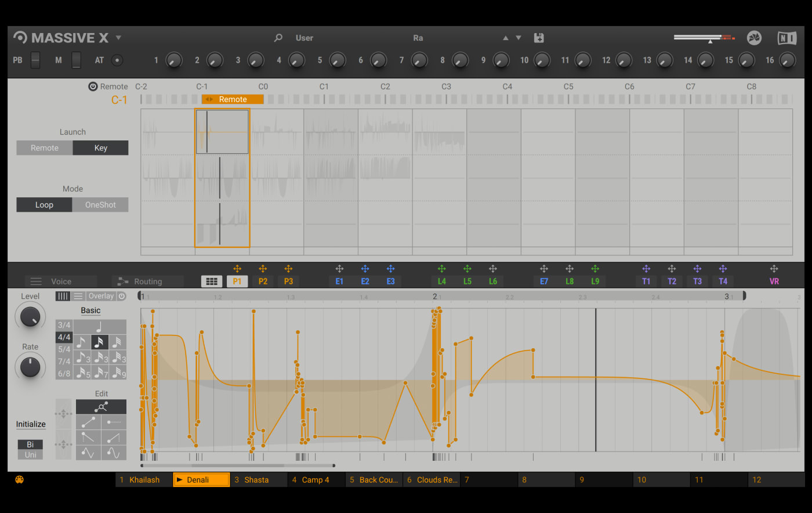Click the Routing panel icon
Image resolution: width=812 pixels, height=513 pixels.
coord(122,281)
